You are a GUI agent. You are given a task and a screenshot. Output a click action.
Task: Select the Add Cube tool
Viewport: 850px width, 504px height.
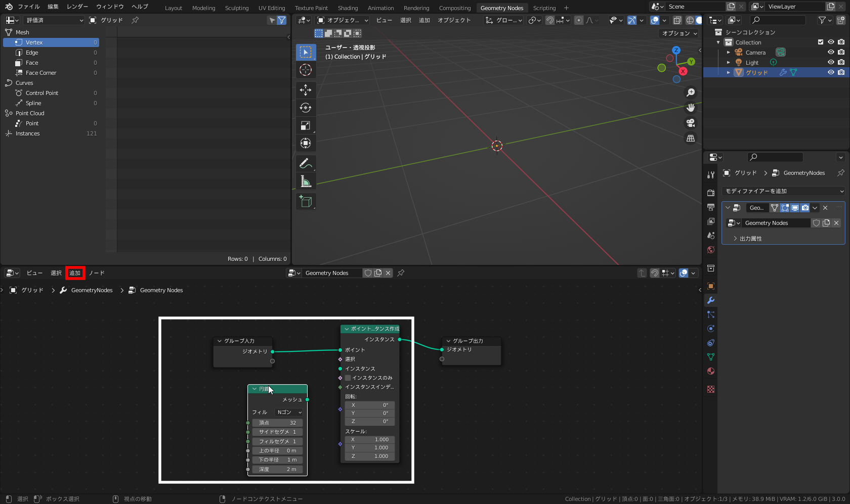pyautogui.click(x=306, y=201)
